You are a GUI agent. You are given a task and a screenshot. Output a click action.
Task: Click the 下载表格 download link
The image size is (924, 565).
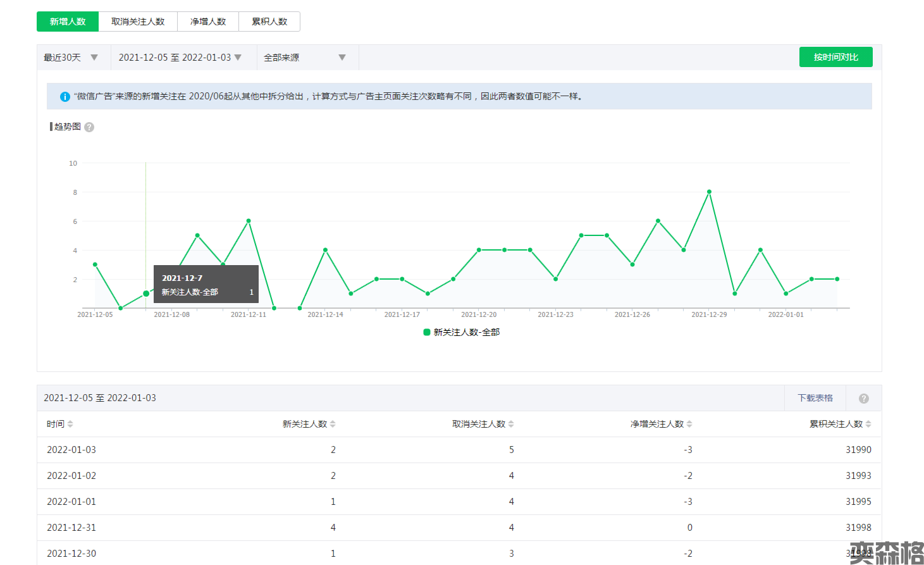pyautogui.click(x=815, y=398)
